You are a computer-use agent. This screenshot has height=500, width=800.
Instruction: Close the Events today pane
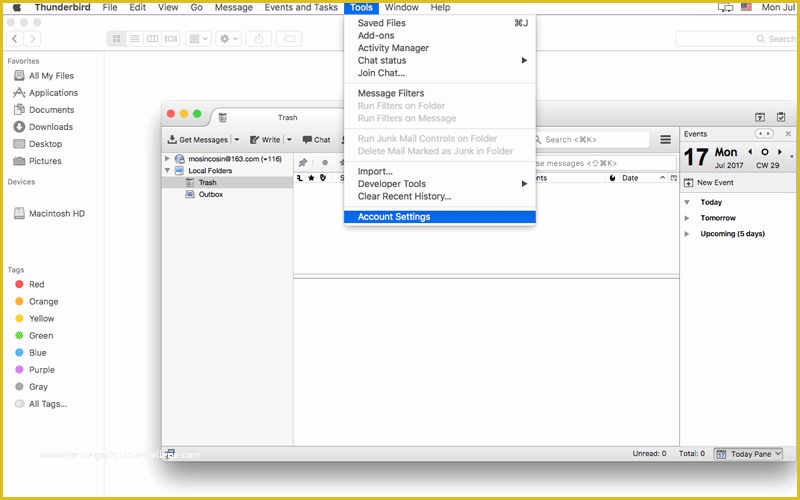[788, 134]
